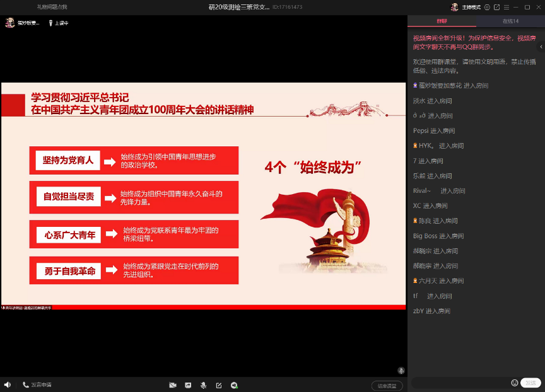Open the whiteboard edit tool icon

pyautogui.click(x=219, y=385)
